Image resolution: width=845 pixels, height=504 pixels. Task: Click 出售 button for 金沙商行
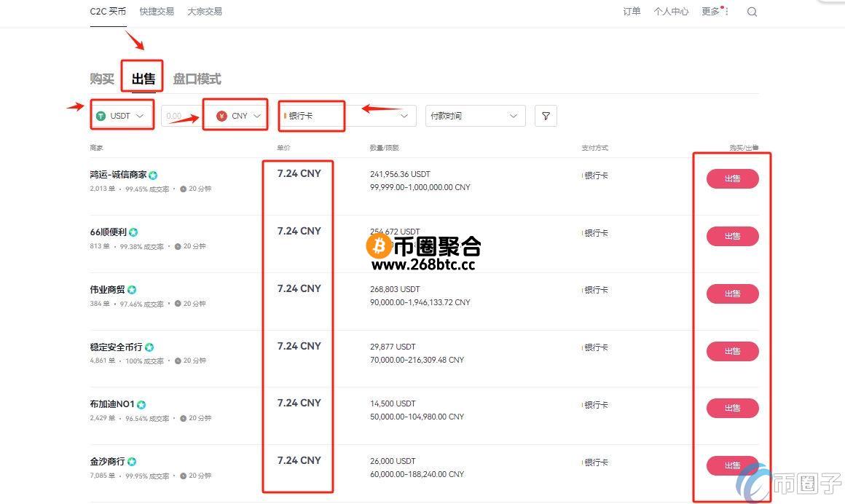click(732, 465)
